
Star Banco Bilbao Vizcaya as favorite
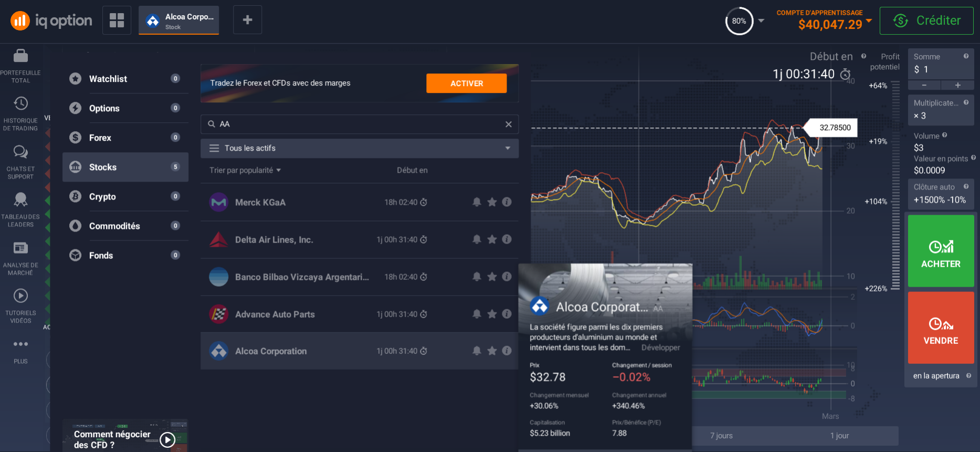(x=492, y=276)
